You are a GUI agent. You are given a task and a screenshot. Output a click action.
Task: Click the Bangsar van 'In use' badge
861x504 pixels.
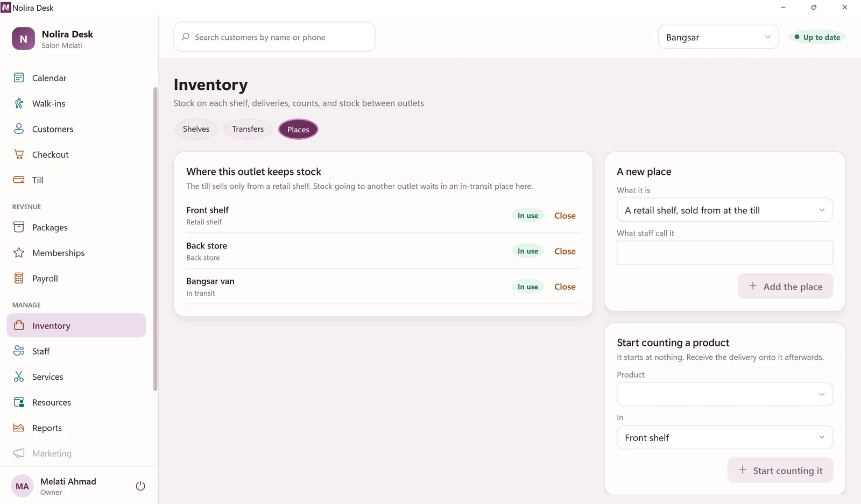click(x=528, y=287)
